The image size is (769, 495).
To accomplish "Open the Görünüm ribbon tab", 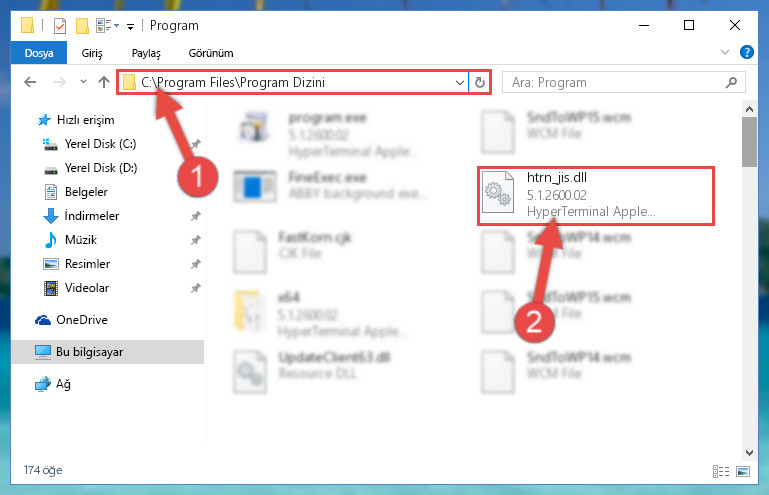I will 211,53.
